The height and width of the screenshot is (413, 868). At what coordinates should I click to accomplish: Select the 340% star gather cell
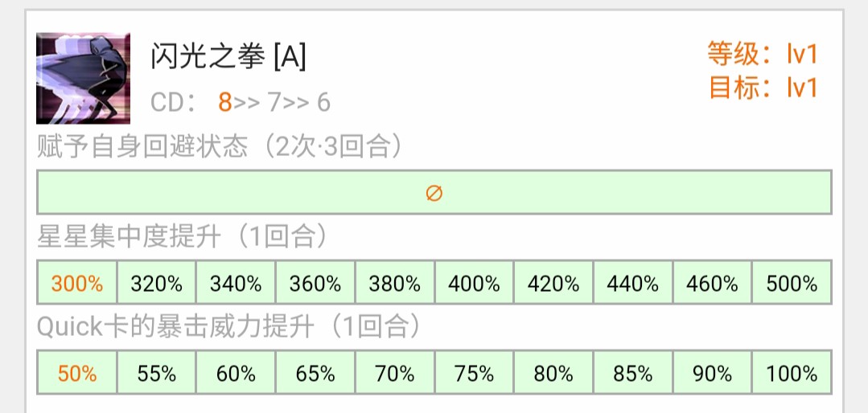236,284
